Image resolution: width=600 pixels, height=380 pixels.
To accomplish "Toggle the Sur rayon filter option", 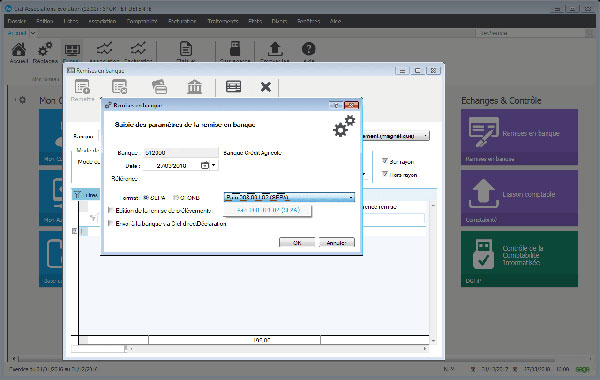I will tap(385, 161).
